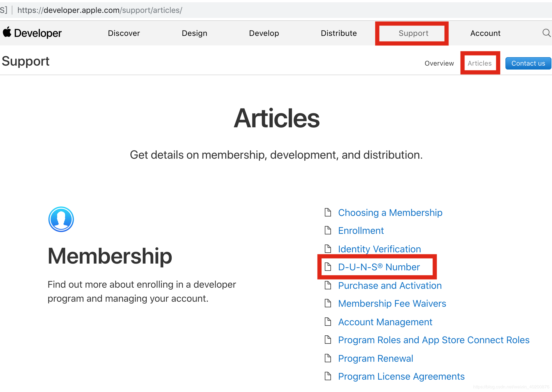Switch to the Overview tab
552x392 pixels.
pos(439,63)
